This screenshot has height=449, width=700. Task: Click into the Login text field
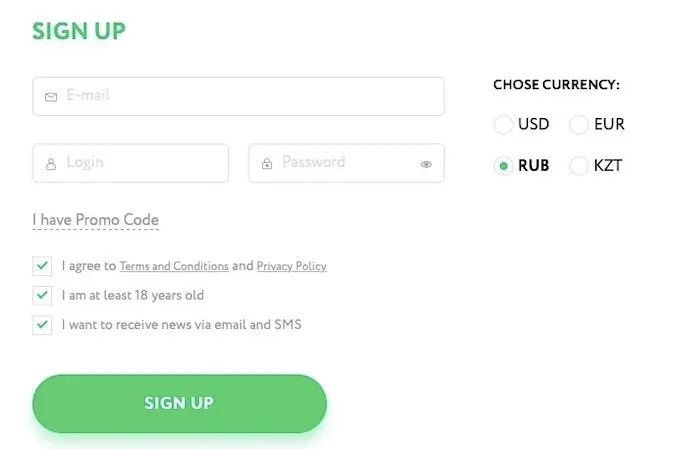coord(140,163)
